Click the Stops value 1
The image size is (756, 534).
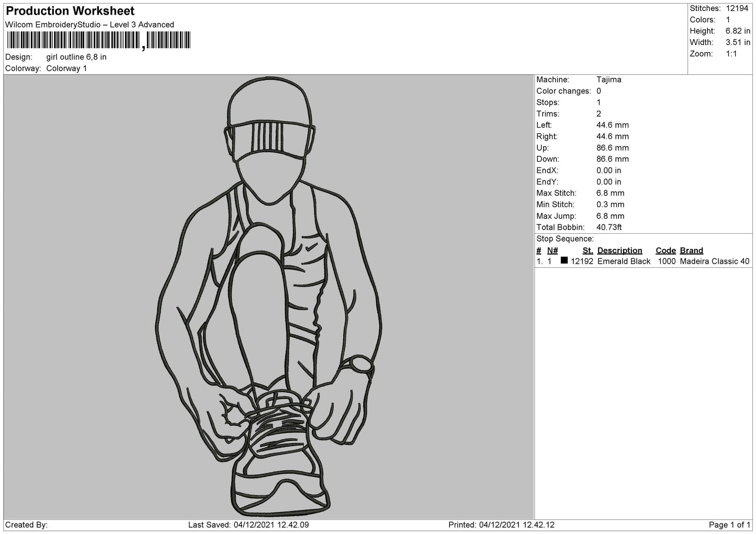[x=599, y=103]
